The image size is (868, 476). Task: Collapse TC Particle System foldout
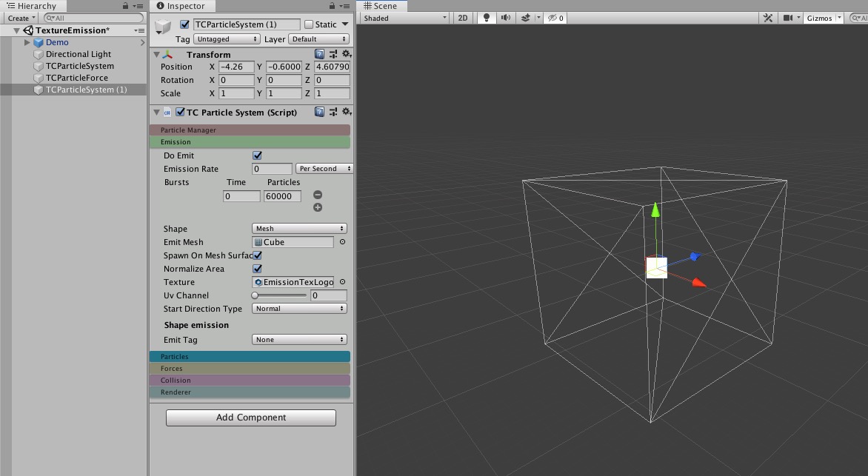pyautogui.click(x=157, y=113)
